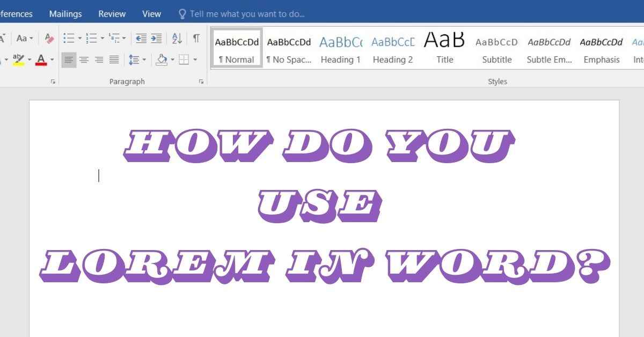Image resolution: width=644 pixels, height=337 pixels.
Task: Sort text with the A-Z sort icon
Action: 177,39
